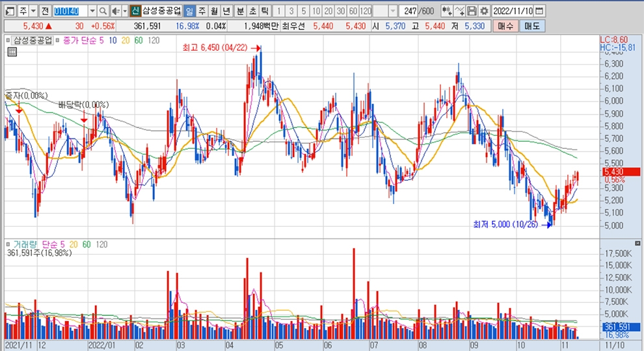
Task: Toggle the 종가 단순 moving average checkbox
Action: [x=58, y=40]
